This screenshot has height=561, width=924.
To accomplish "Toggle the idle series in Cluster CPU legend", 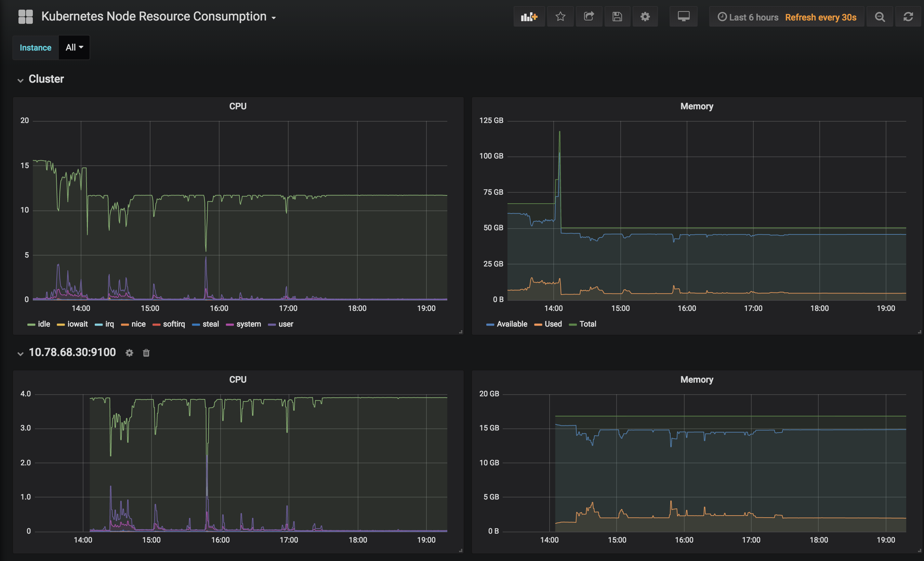I will [x=43, y=324].
